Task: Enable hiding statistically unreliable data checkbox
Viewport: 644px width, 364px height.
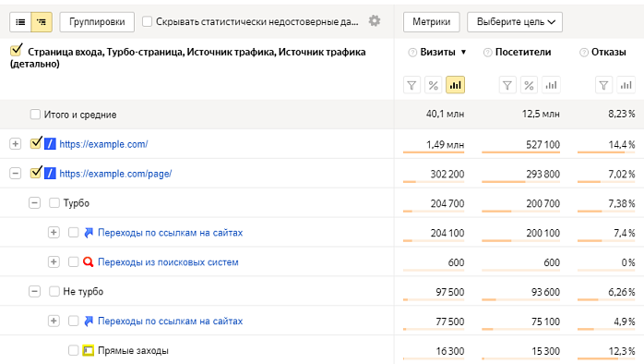Action: [x=147, y=21]
